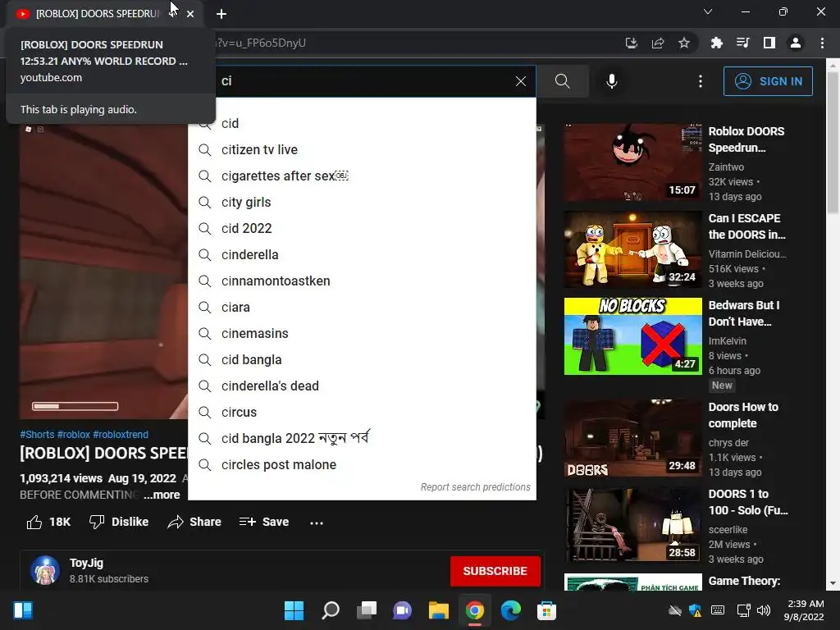This screenshot has width=840, height=630.
Task: Open the Windows Start menu
Action: pyautogui.click(x=294, y=610)
